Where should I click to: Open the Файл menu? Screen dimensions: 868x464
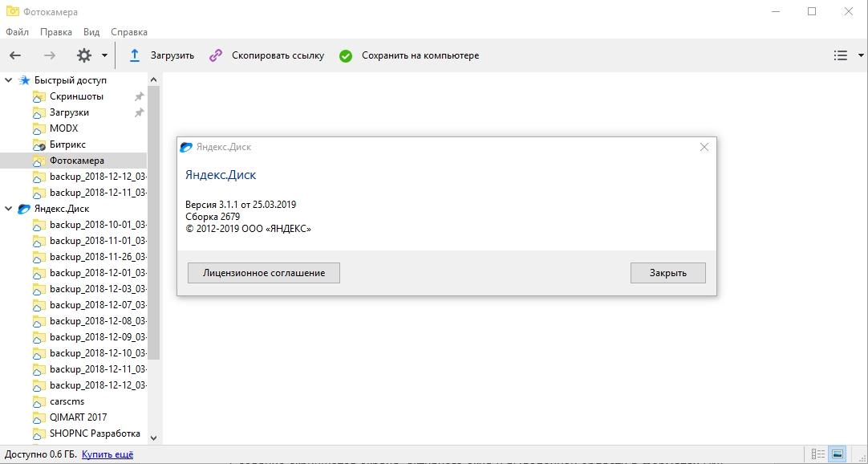(17, 32)
